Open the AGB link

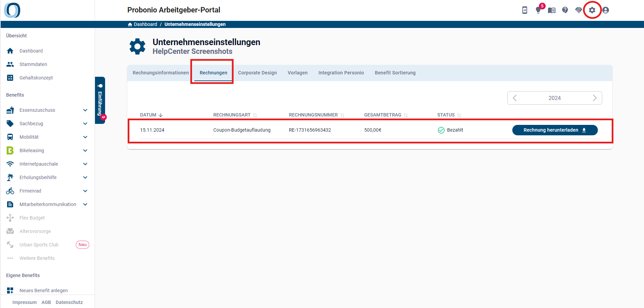(x=46, y=302)
